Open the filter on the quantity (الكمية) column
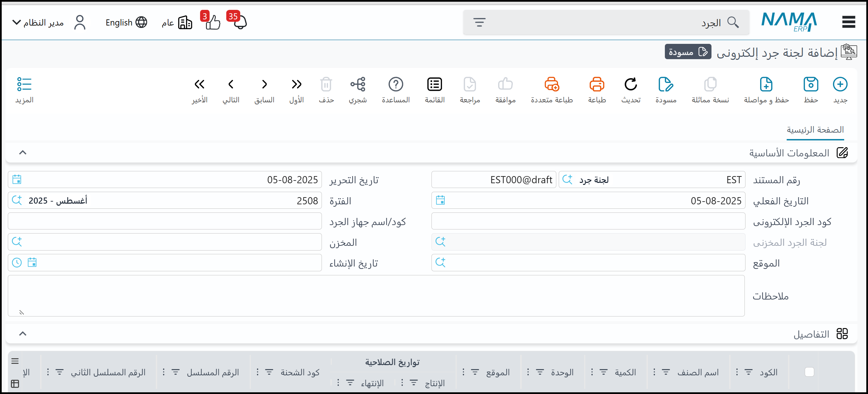Screen dimensions: 868x394 (603, 372)
